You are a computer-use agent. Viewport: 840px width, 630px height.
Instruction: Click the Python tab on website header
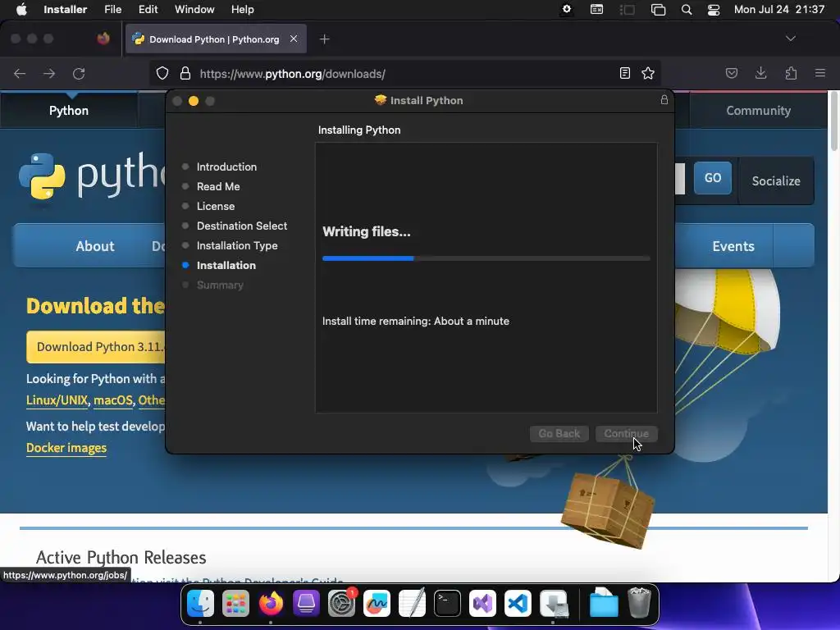click(x=69, y=111)
